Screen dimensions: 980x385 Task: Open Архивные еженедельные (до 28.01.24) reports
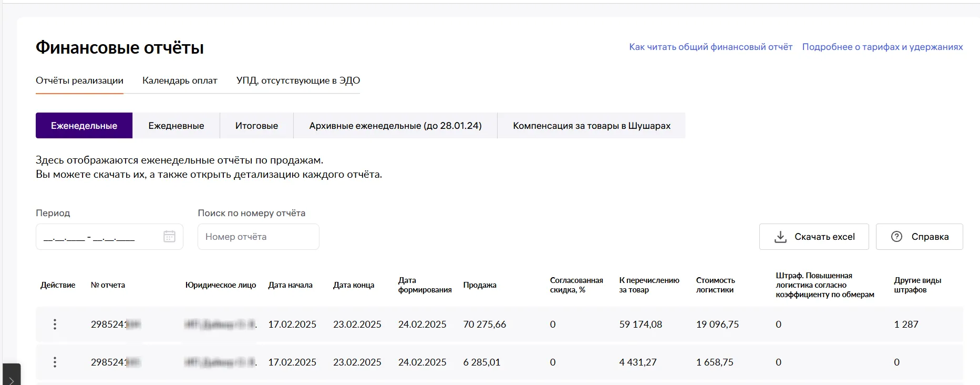395,126
